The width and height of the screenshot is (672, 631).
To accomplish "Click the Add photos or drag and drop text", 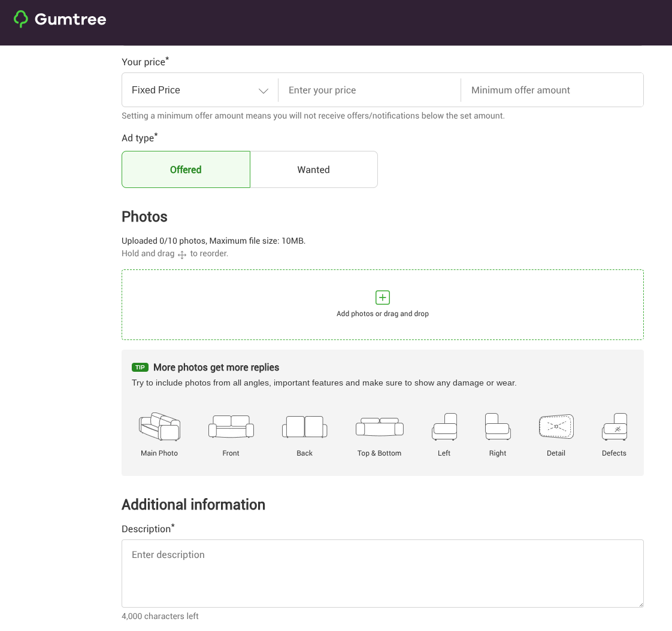I will (383, 314).
